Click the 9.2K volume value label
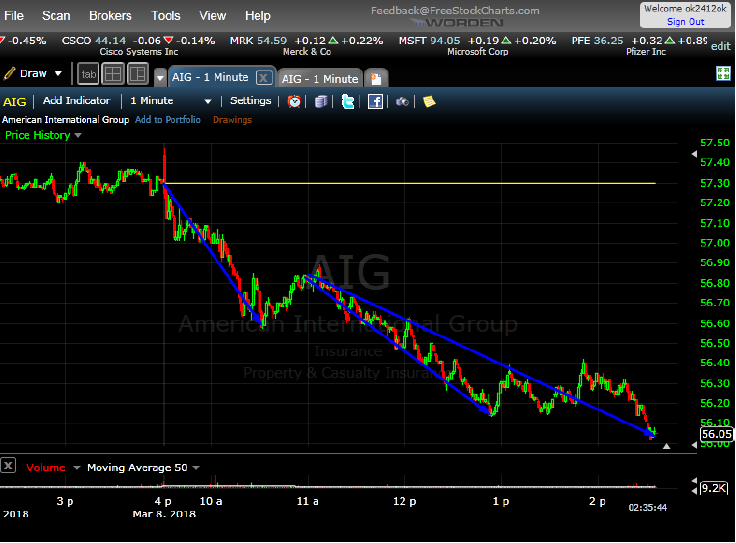736x543 pixels. point(714,488)
